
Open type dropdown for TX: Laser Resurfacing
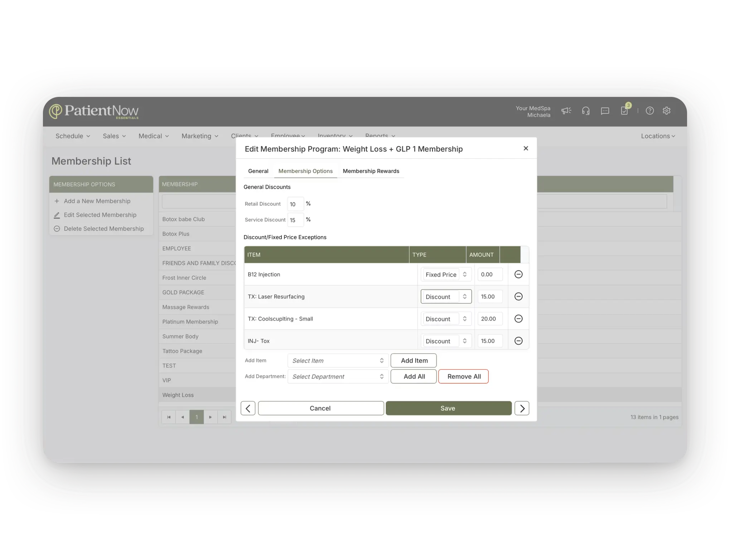446,296
